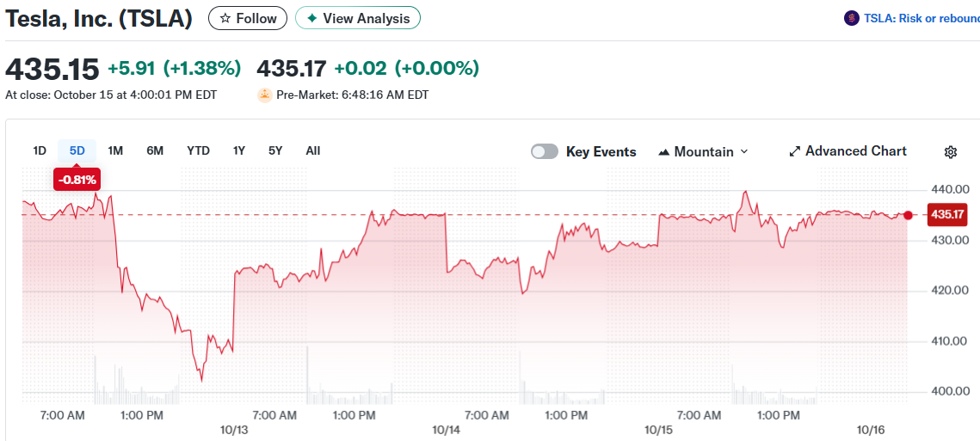Click the red current price dot on chart
The height and width of the screenshot is (441, 980).
coord(908,215)
